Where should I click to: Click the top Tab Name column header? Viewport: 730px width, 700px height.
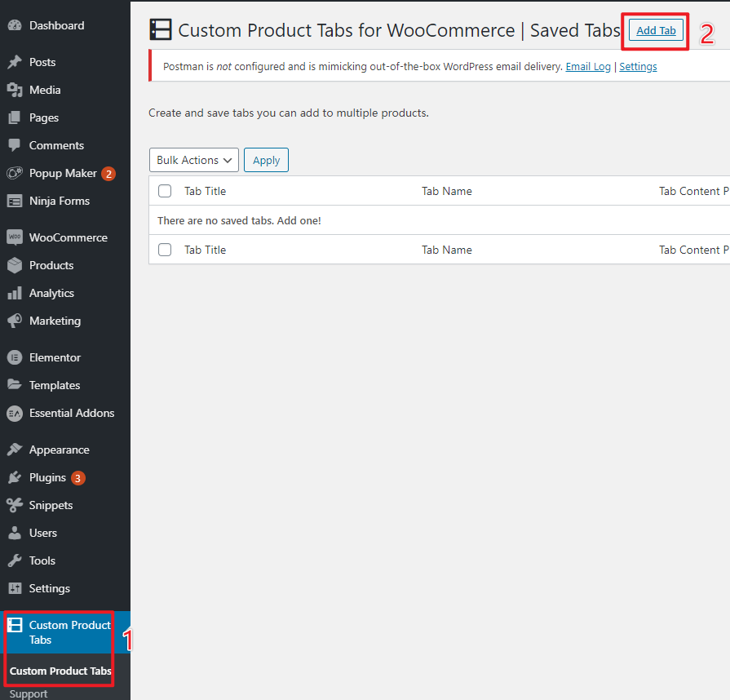tap(447, 191)
